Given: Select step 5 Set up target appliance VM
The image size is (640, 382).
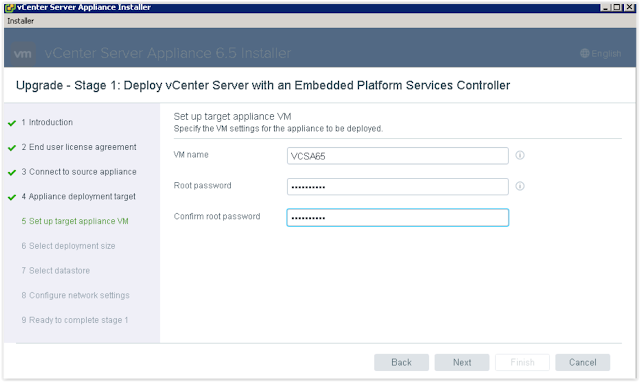Looking at the screenshot, I should coord(75,221).
